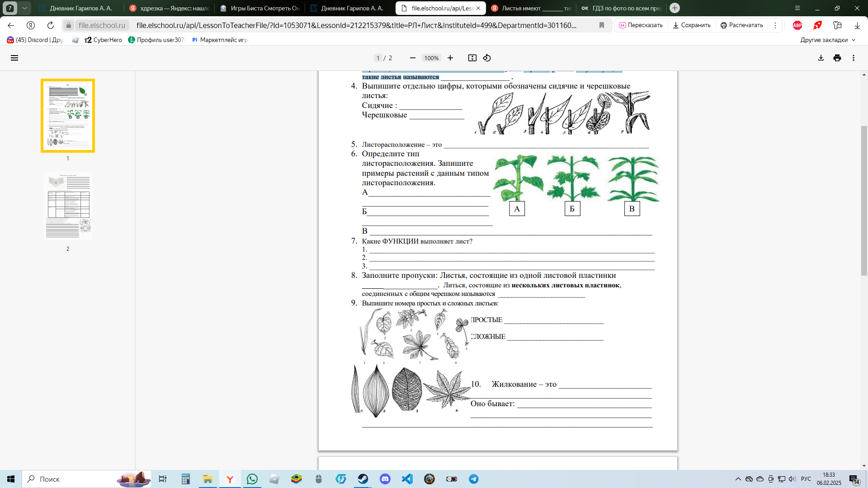The width and height of the screenshot is (868, 488).
Task: Switch to 'Игры Биста Смотреть' tab
Action: (260, 8)
